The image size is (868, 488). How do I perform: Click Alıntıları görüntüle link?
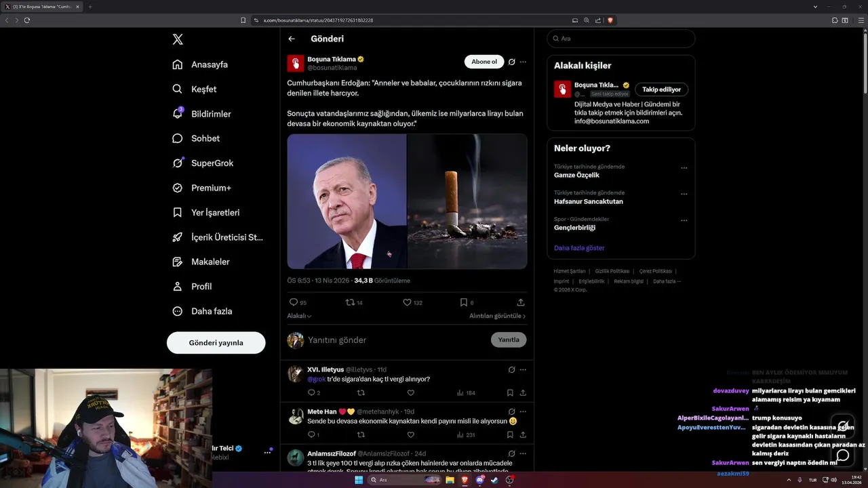(497, 316)
